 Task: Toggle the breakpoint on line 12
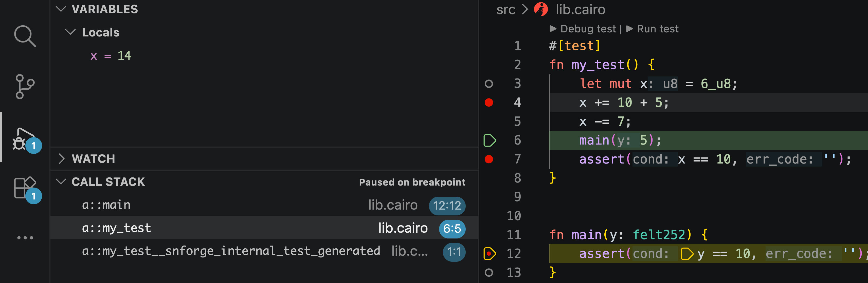pos(489,254)
